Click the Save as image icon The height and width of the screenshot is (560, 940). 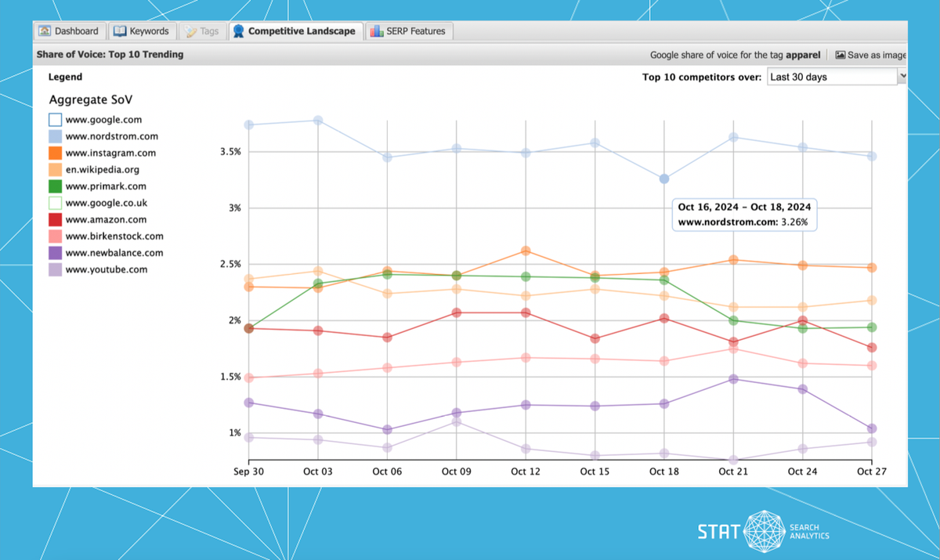point(841,55)
